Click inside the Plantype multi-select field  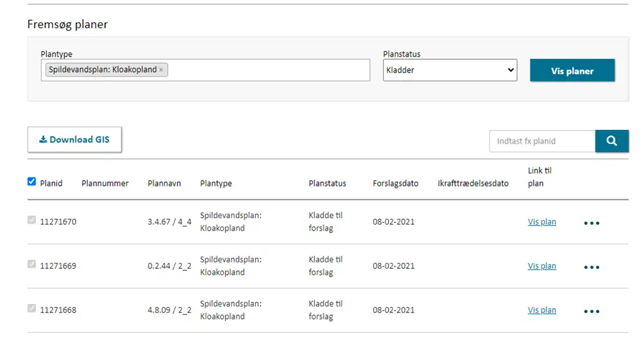tap(266, 70)
